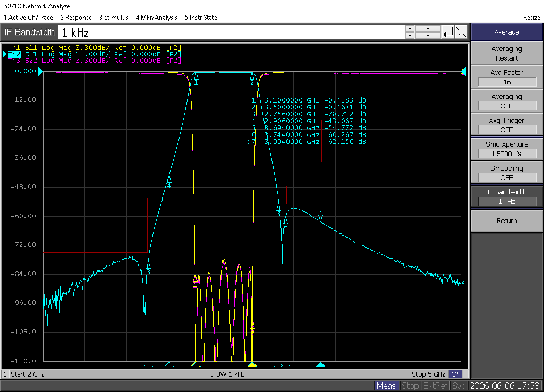Screen dimensions: 544x392
Task: Click marker readout 3.5000000 GHz -0.4631 dB
Action: coord(309,107)
